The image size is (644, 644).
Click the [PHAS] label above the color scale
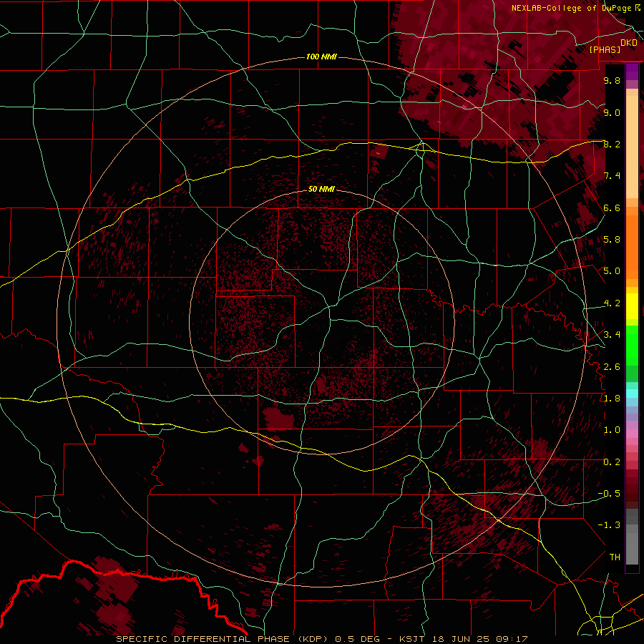[x=605, y=49]
